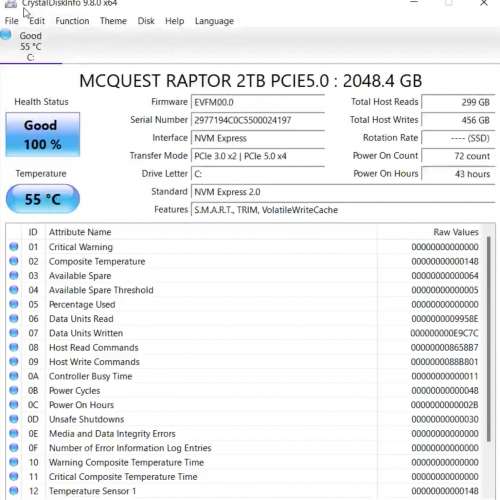Click status icon for Critical Composite Temperature Time

point(14,476)
